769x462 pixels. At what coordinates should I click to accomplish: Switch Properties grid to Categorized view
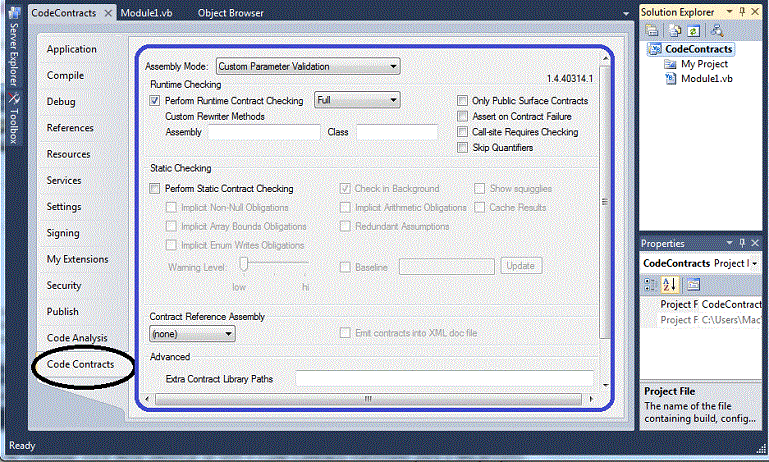[650, 284]
